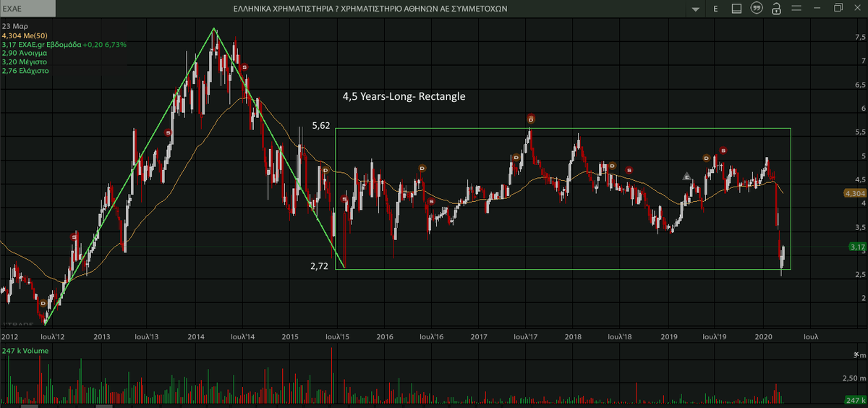Click the 'EXAE.gr Εβδομάδα' legend line
This screenshot has width=868, height=408.
(x=64, y=44)
